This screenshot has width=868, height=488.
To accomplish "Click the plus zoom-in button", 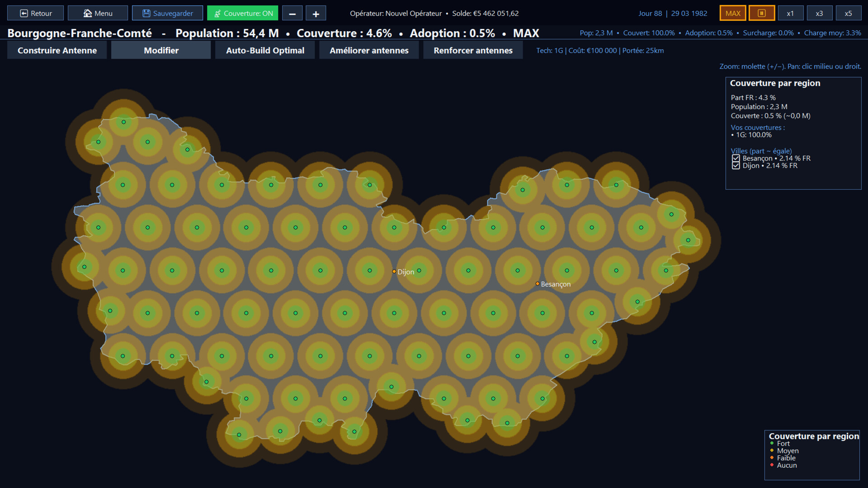I will (x=316, y=14).
